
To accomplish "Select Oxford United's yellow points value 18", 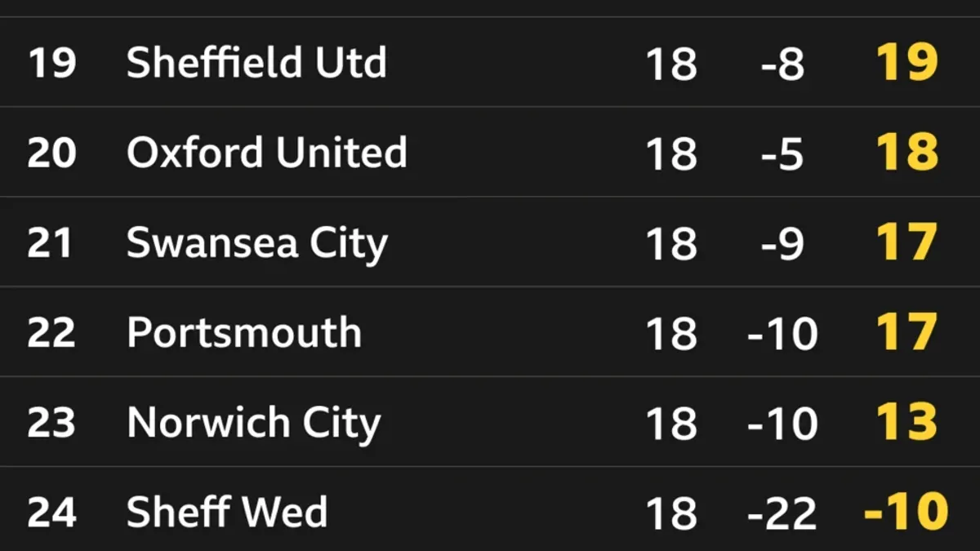I will point(906,153).
